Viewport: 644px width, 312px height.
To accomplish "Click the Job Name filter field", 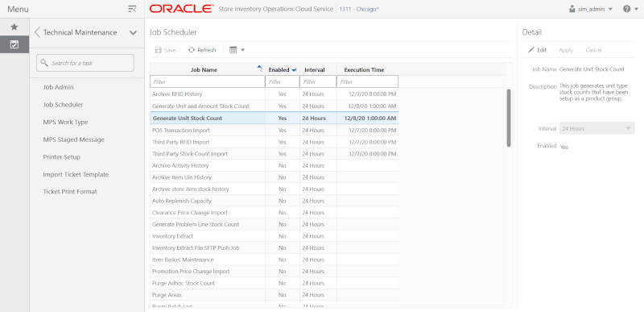I will pos(208,81).
